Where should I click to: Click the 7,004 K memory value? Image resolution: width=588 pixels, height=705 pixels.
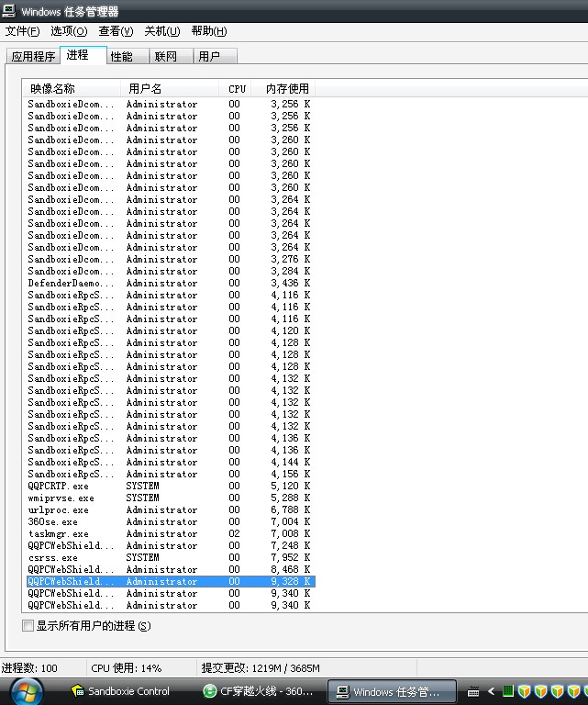click(290, 522)
